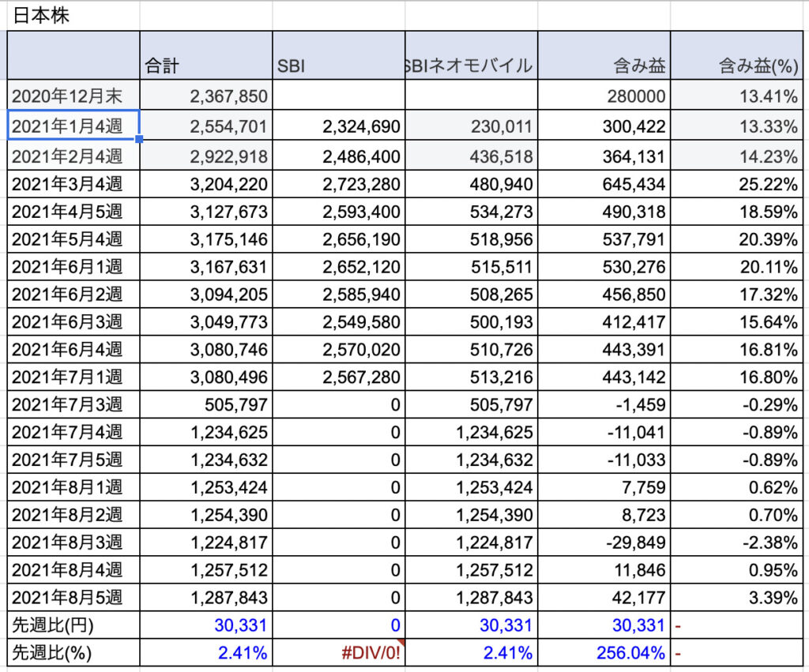Click the 合計 column header

206,55
